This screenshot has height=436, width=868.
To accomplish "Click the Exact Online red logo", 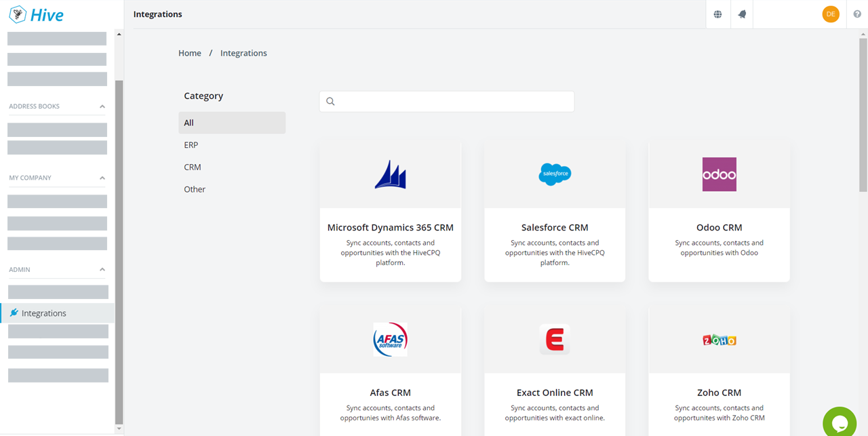I will (555, 339).
